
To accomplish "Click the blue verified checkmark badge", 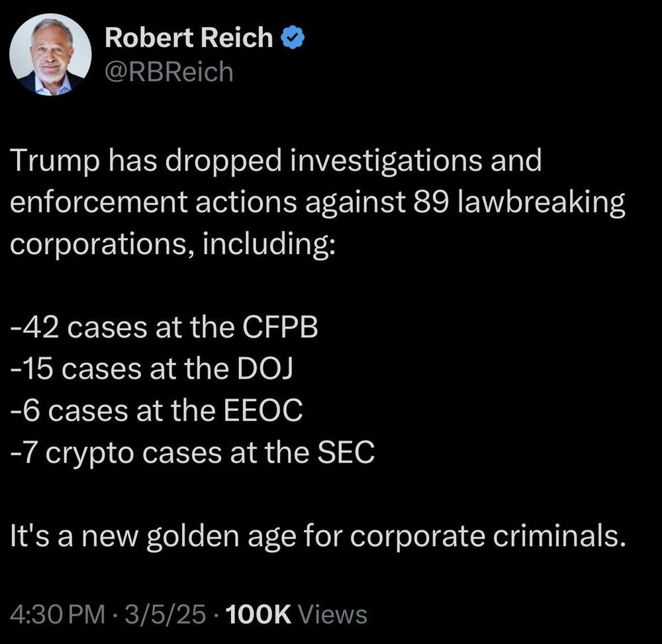I will (292, 38).
